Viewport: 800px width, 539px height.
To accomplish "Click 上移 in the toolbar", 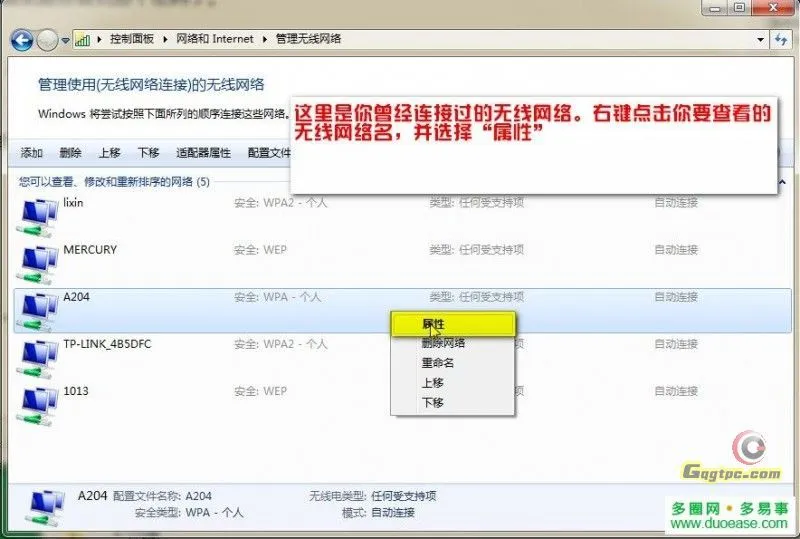I will click(x=109, y=153).
